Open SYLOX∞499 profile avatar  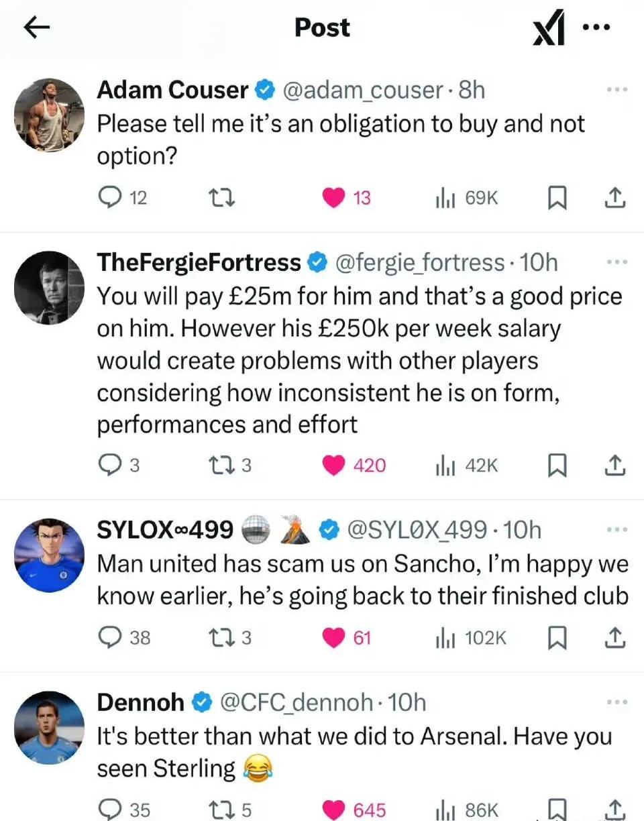(49, 554)
